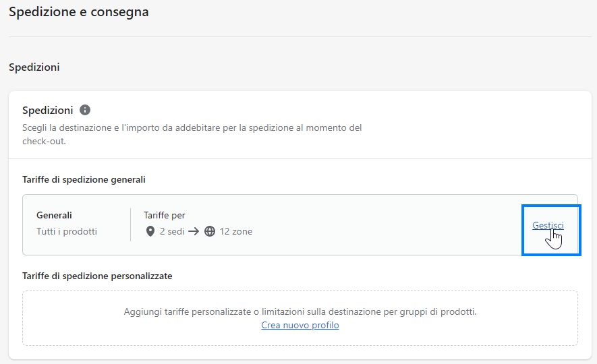Select the Generali profile label
This screenshot has height=364, width=597.
[54, 215]
